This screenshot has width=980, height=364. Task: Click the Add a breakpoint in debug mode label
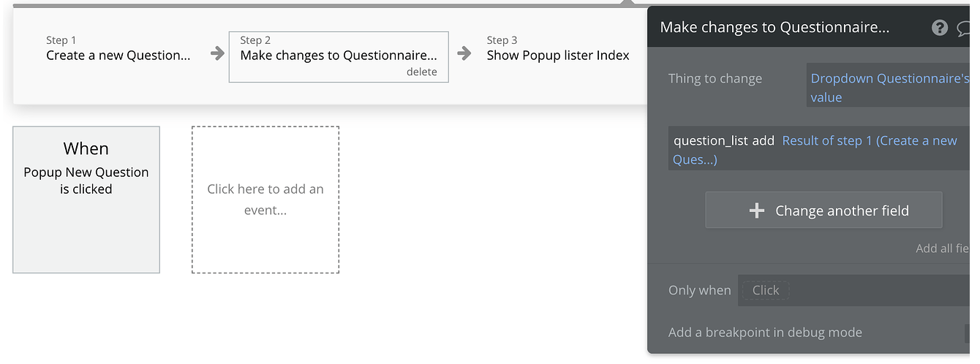pos(765,333)
